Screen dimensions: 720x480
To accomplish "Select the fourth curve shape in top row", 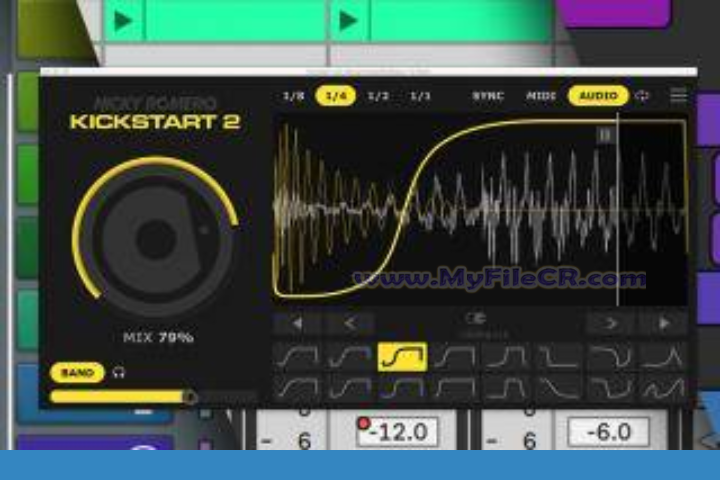I will [455, 356].
